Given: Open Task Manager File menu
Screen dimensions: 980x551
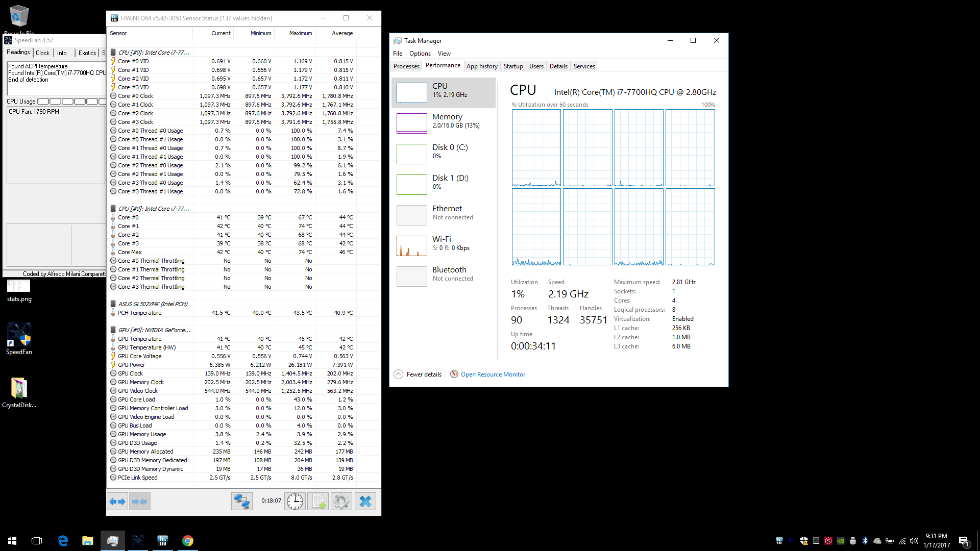Looking at the screenshot, I should pyautogui.click(x=398, y=54).
